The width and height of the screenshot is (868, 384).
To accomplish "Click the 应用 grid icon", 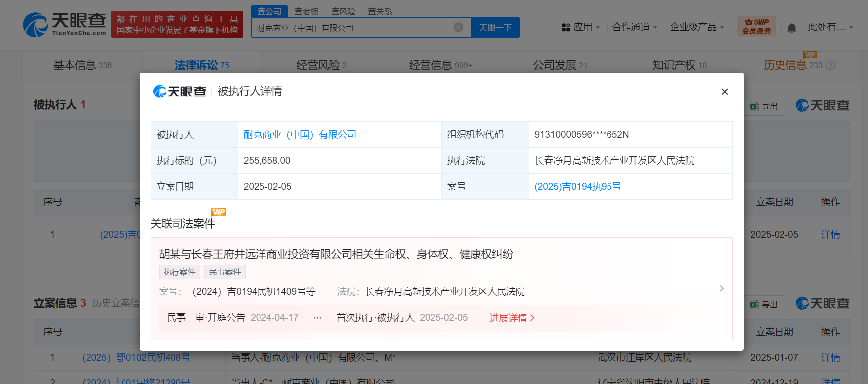I will tap(566, 28).
